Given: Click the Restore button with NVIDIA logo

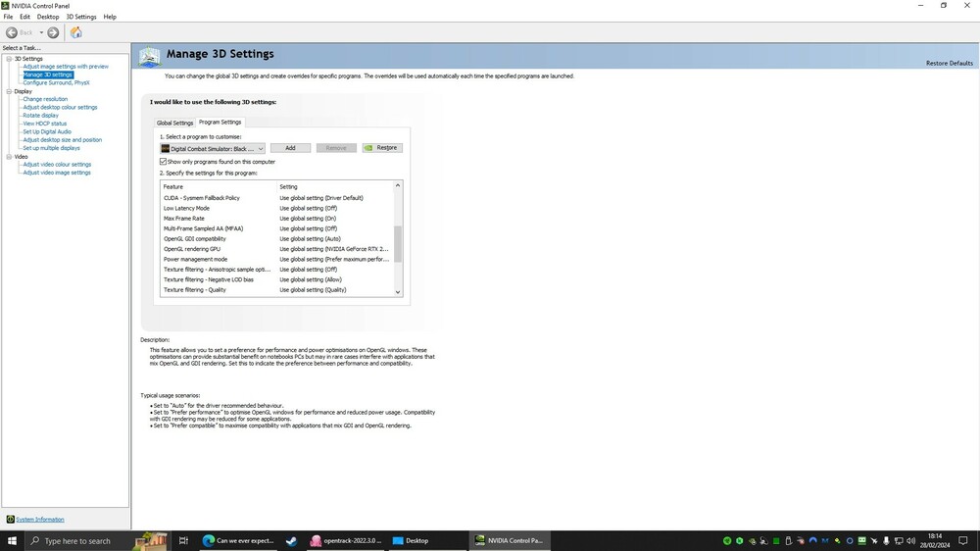Looking at the screenshot, I should [x=382, y=148].
